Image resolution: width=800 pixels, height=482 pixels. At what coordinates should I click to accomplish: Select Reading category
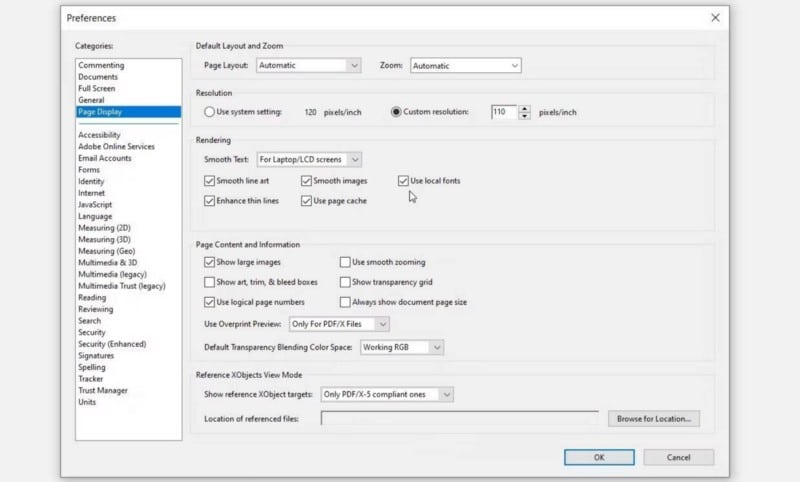pyautogui.click(x=92, y=298)
